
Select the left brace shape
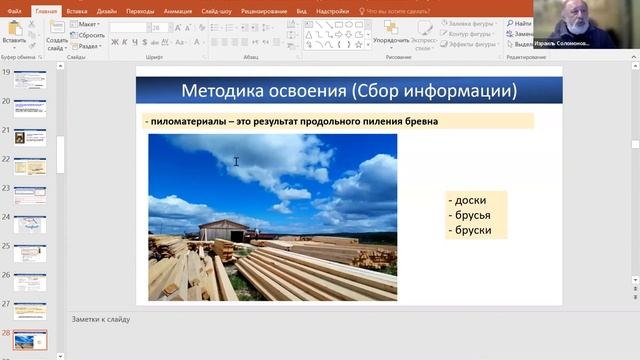pyautogui.click(x=339, y=45)
